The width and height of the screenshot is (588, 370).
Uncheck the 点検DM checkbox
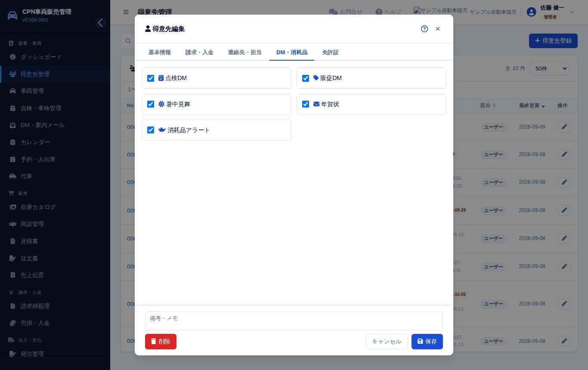tap(151, 78)
